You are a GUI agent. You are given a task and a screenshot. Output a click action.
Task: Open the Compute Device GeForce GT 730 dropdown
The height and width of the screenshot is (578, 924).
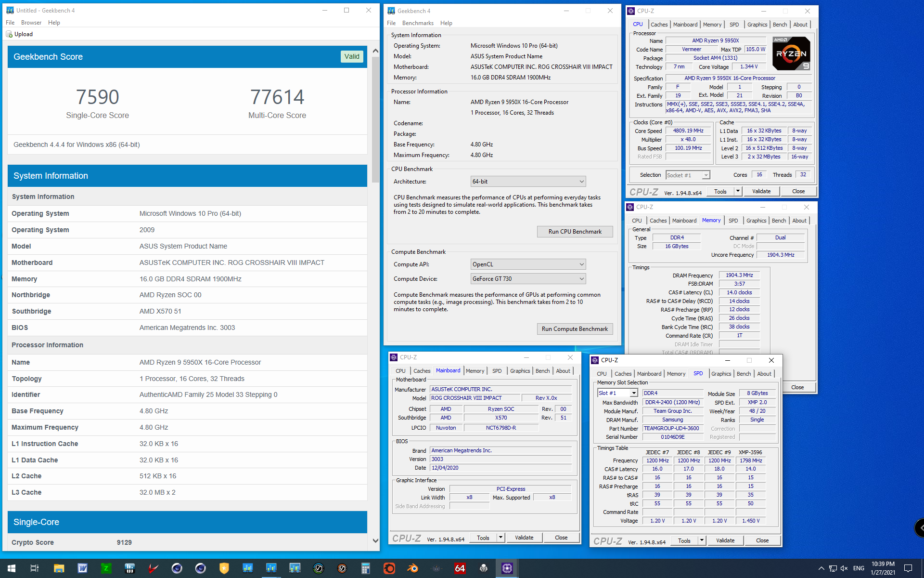528,279
